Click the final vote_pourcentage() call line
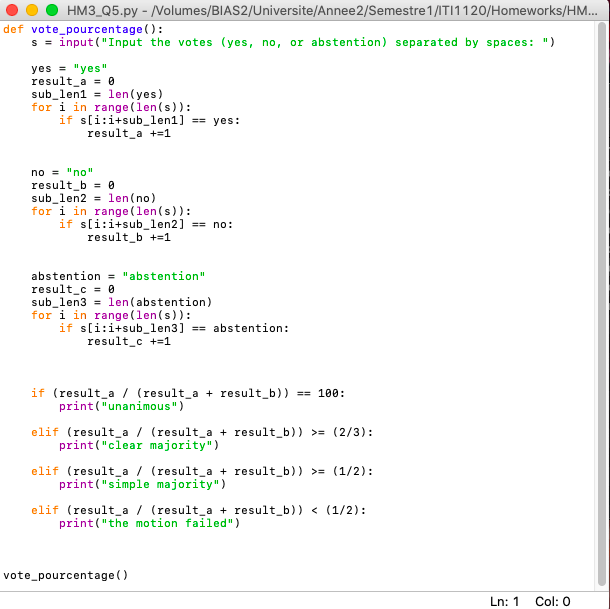 pyautogui.click(x=66, y=575)
